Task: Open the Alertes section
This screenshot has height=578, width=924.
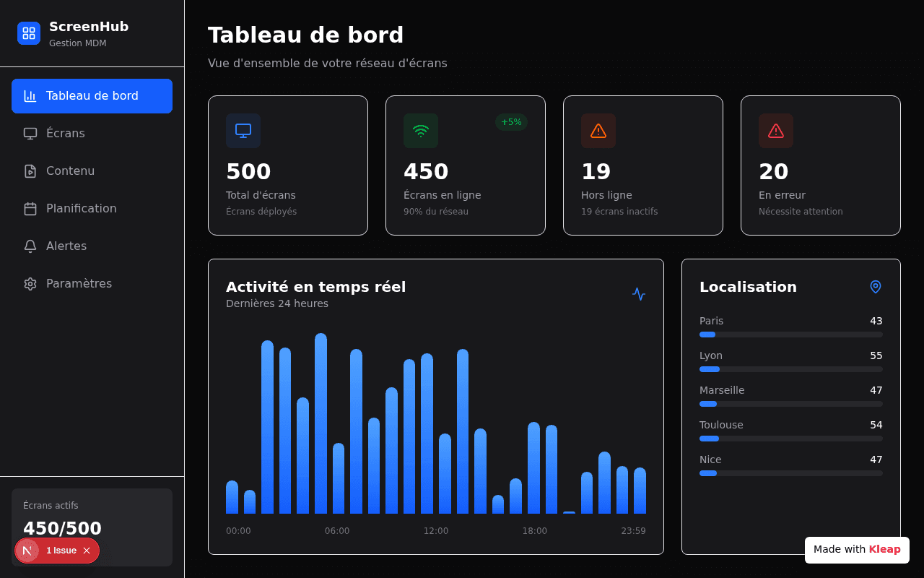Action: (92, 246)
